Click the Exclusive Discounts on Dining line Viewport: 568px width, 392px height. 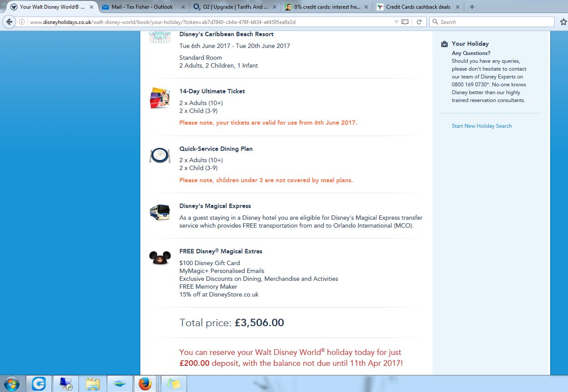pyautogui.click(x=258, y=279)
